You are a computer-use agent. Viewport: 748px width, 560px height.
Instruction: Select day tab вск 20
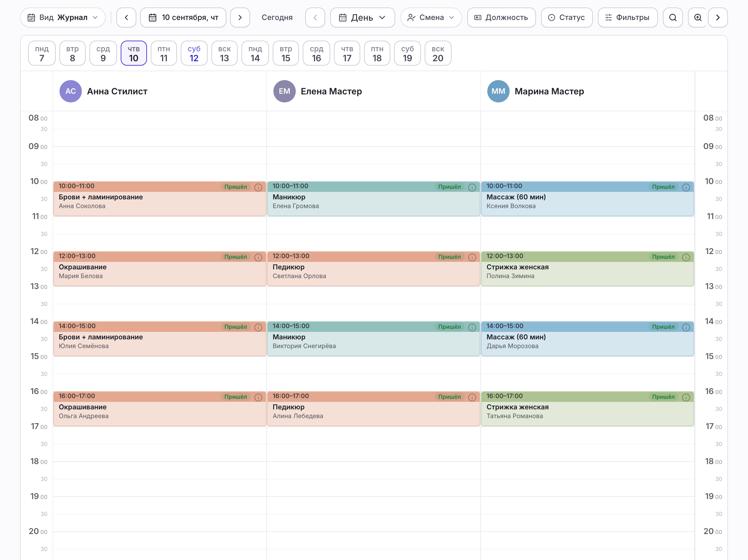438,53
